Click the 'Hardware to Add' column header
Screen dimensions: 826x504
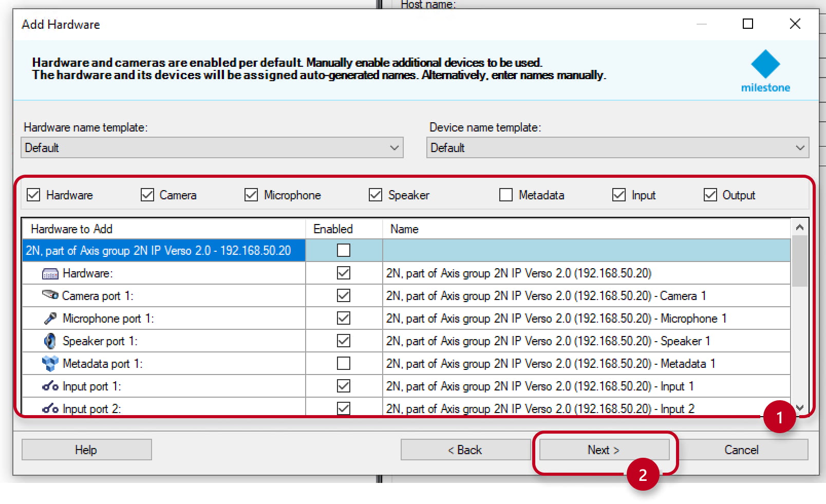pyautogui.click(x=164, y=229)
